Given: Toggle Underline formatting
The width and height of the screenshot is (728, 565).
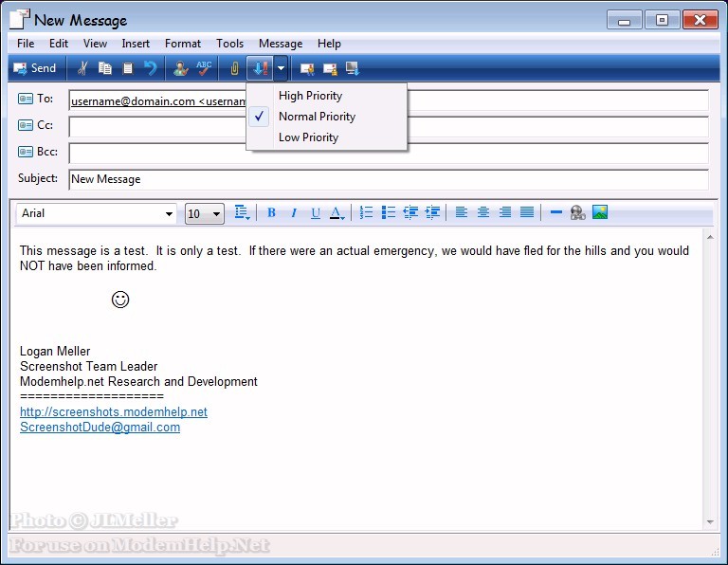Looking at the screenshot, I should click(316, 213).
